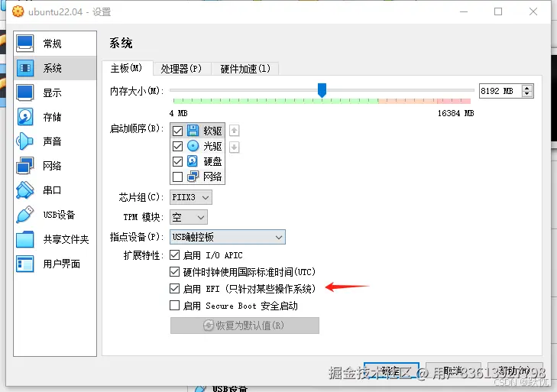Click the optical disc icon in boot order

193,146
